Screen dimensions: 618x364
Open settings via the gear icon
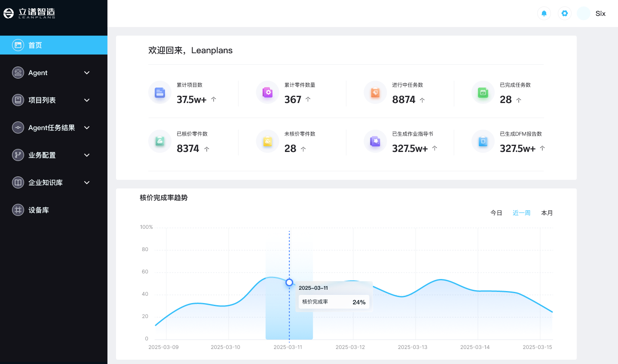click(564, 13)
